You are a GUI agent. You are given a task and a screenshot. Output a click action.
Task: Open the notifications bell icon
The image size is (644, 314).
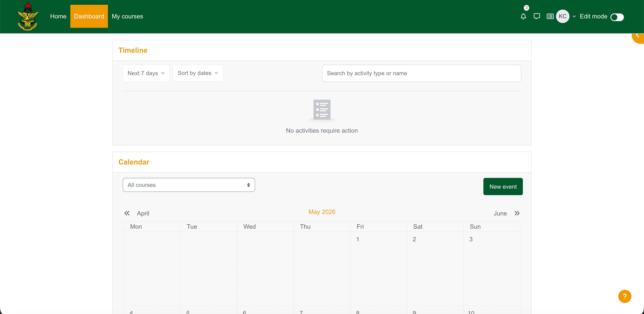point(523,16)
